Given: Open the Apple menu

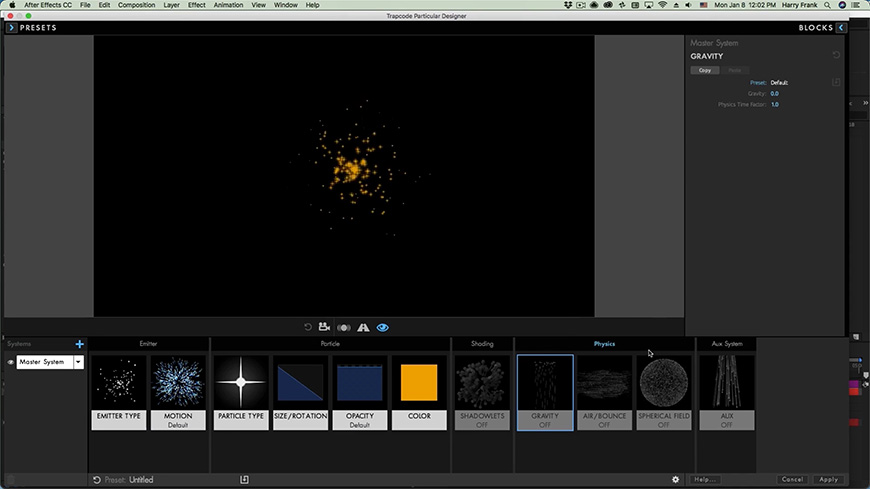Looking at the screenshot, I should 12,5.
